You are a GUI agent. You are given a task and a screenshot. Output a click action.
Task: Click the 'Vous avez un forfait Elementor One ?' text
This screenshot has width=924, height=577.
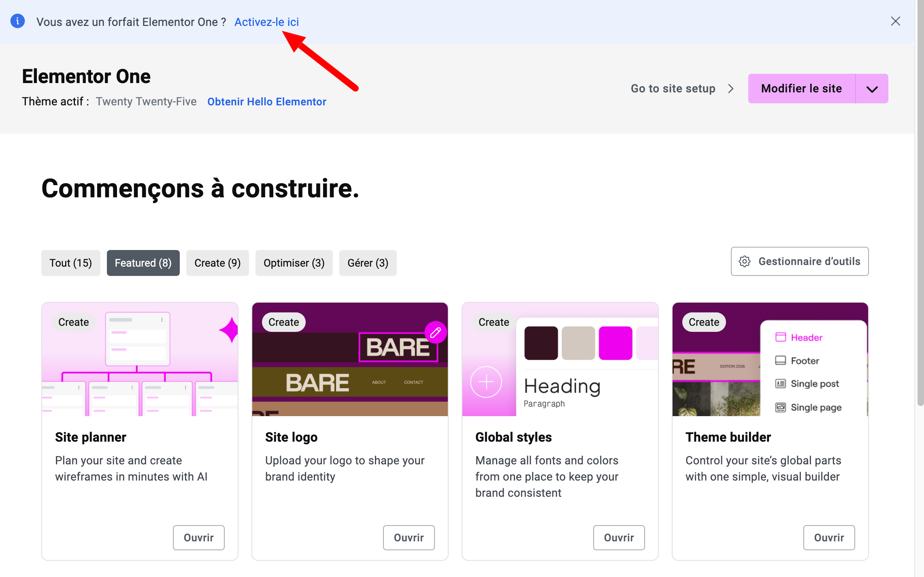pyautogui.click(x=131, y=22)
